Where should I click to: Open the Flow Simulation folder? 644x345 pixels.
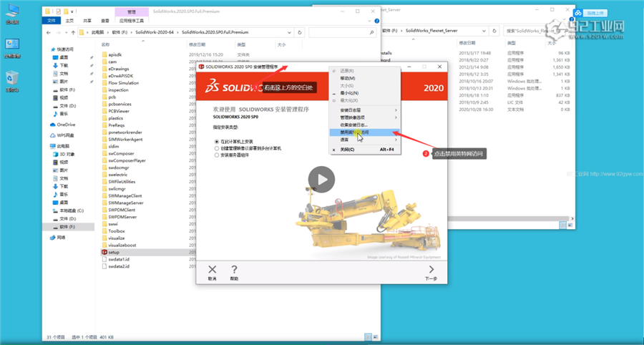[123, 82]
